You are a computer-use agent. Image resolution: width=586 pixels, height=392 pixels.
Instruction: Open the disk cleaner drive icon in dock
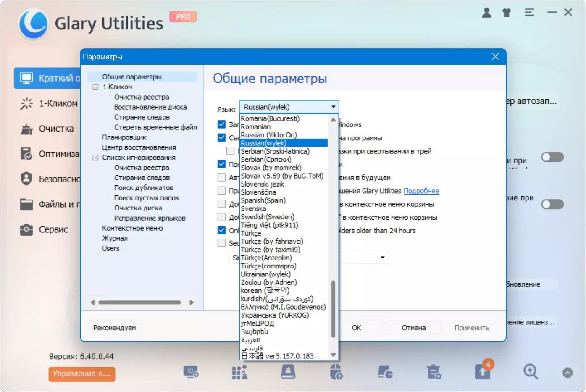(x=288, y=372)
